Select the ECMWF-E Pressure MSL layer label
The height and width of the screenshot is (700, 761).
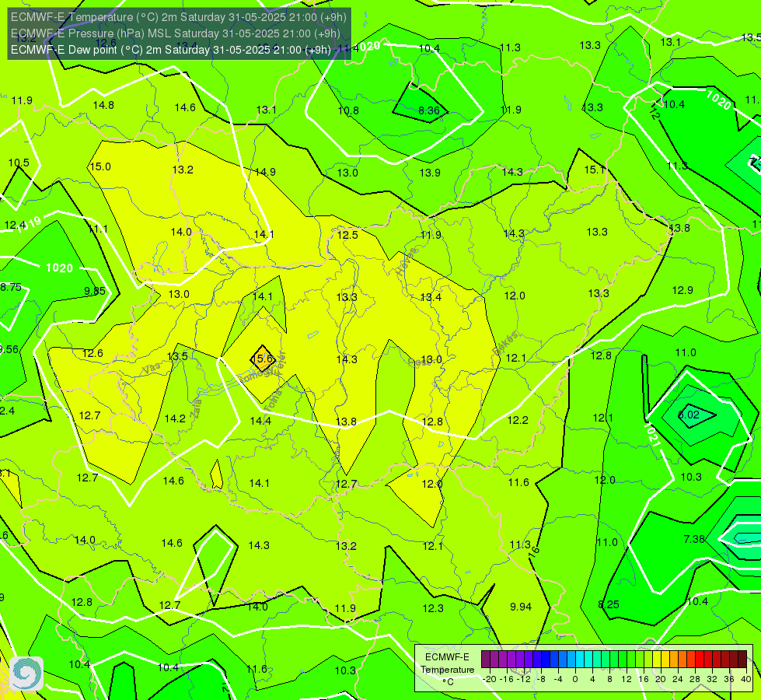[175, 33]
